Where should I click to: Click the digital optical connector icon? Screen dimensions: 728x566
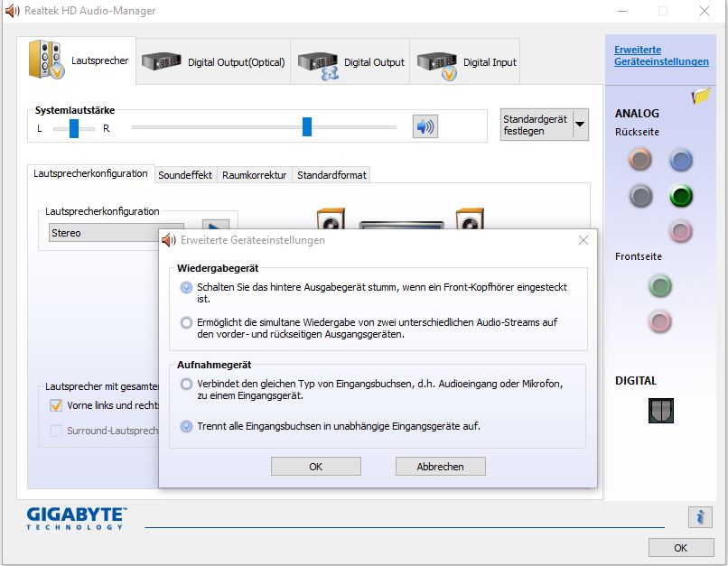[x=660, y=410]
